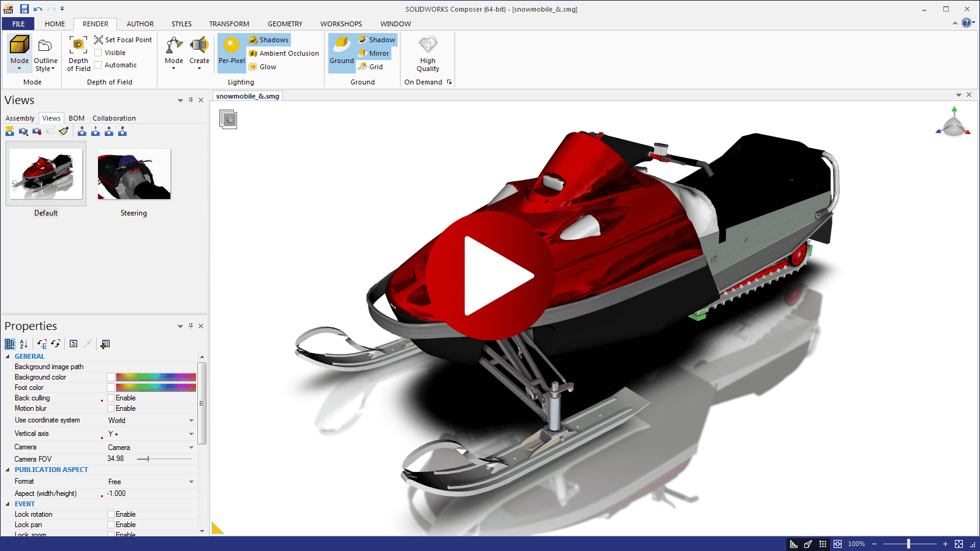Pick Foot color gradient swatch

click(156, 388)
